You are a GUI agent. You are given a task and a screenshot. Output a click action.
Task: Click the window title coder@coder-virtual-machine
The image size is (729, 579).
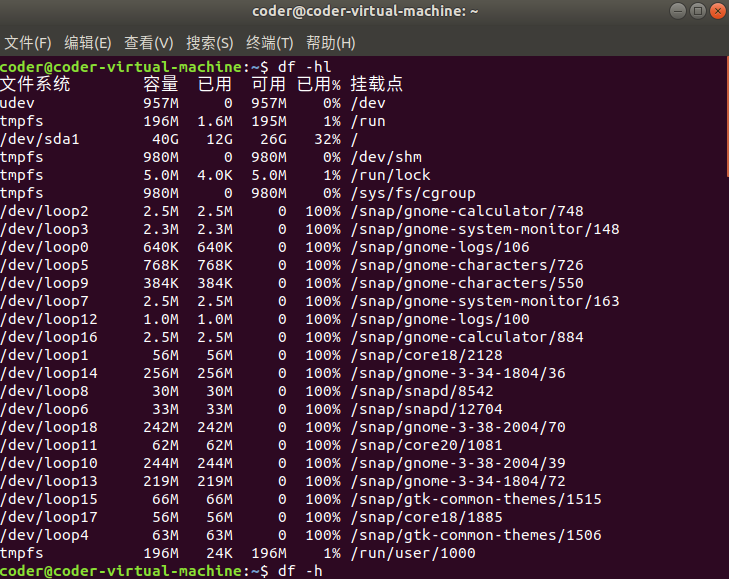coord(365,11)
